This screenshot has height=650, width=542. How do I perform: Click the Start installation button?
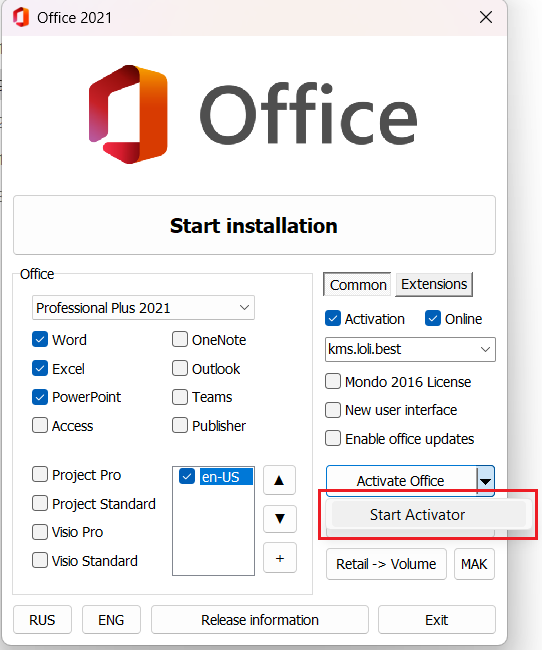[254, 225]
